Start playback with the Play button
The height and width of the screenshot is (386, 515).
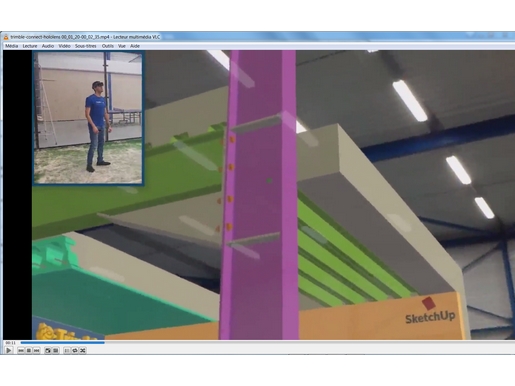[x=9, y=350]
